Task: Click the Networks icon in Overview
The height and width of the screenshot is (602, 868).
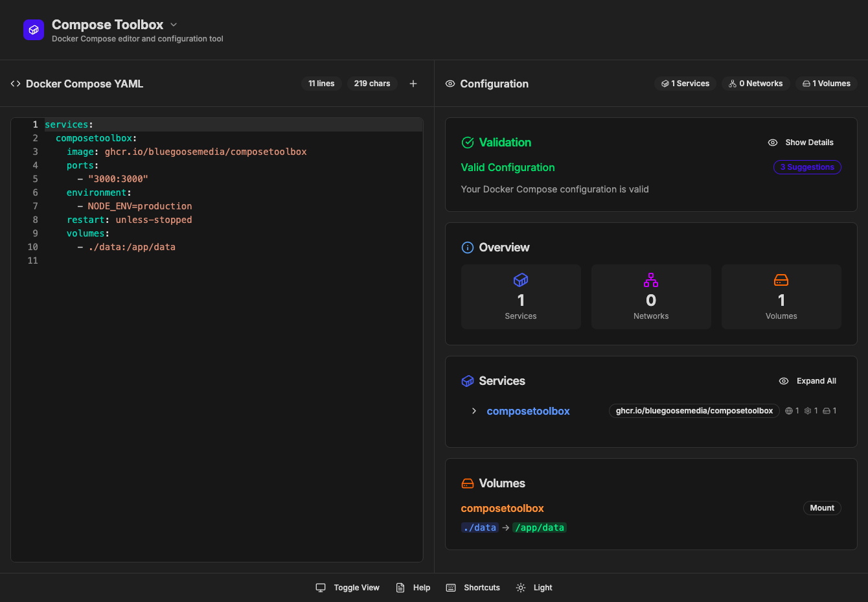Action: (651, 280)
